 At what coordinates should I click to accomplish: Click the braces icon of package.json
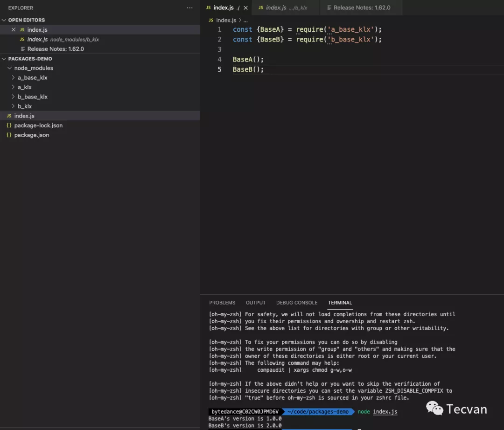point(9,135)
